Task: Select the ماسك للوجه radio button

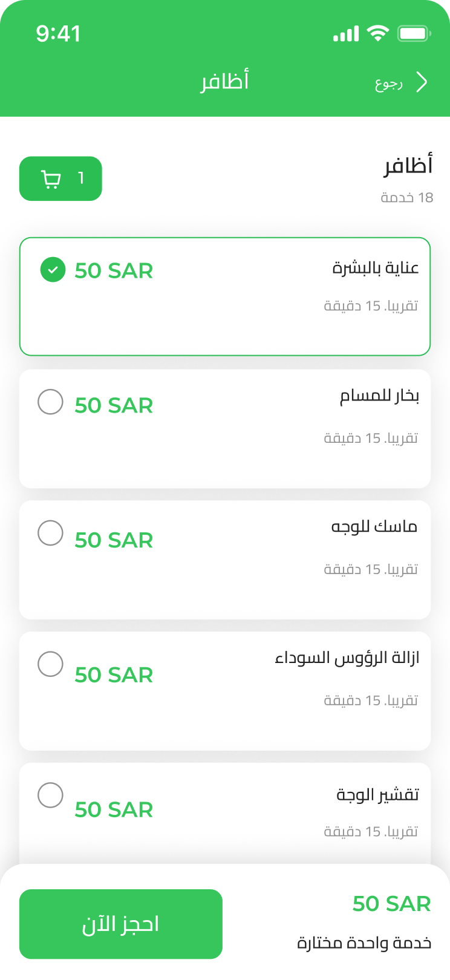Action: [x=50, y=533]
